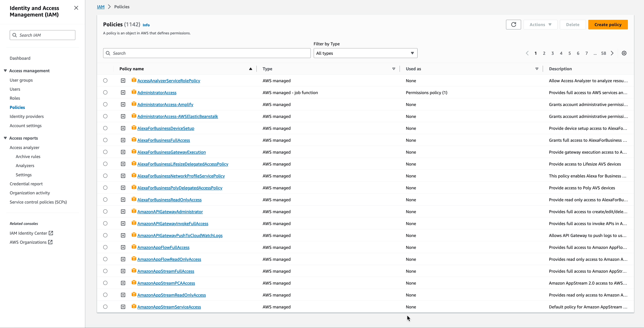Select the AmazonAppFlowFullAccess radio button
The image size is (644, 328).
[x=105, y=247]
